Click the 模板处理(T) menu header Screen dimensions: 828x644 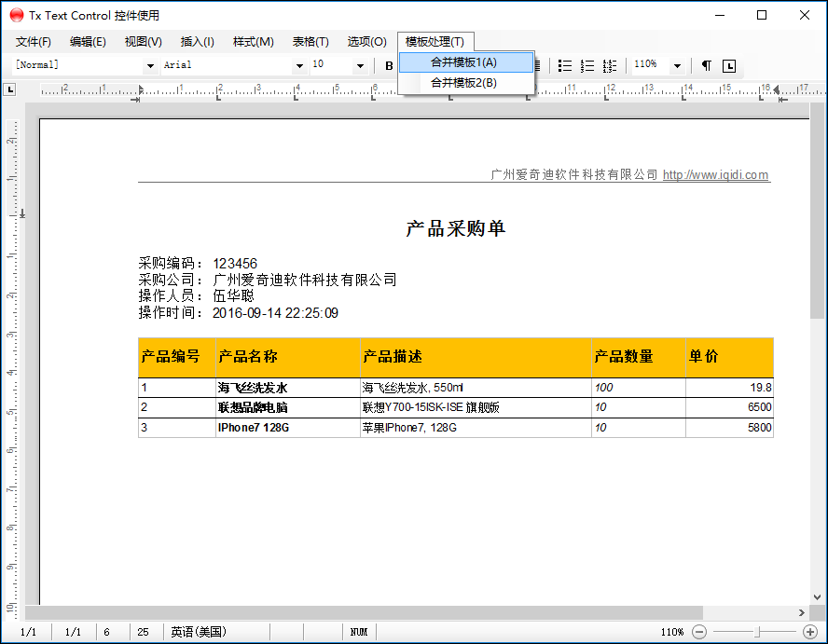[x=435, y=42]
